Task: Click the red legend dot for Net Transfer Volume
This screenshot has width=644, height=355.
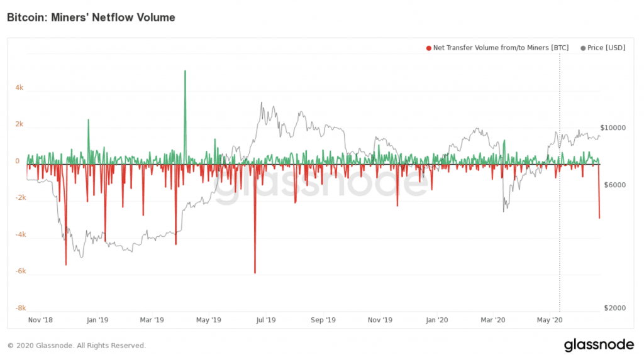Action: 429,48
